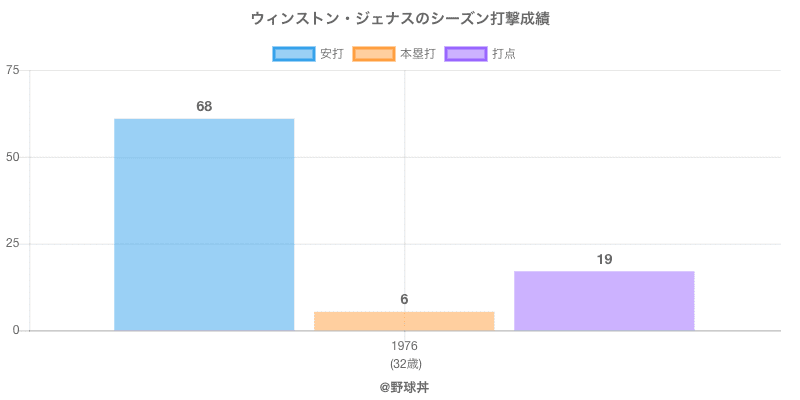Click the purple 打点 legend color box
Screen dimensions: 800x400
(465, 54)
